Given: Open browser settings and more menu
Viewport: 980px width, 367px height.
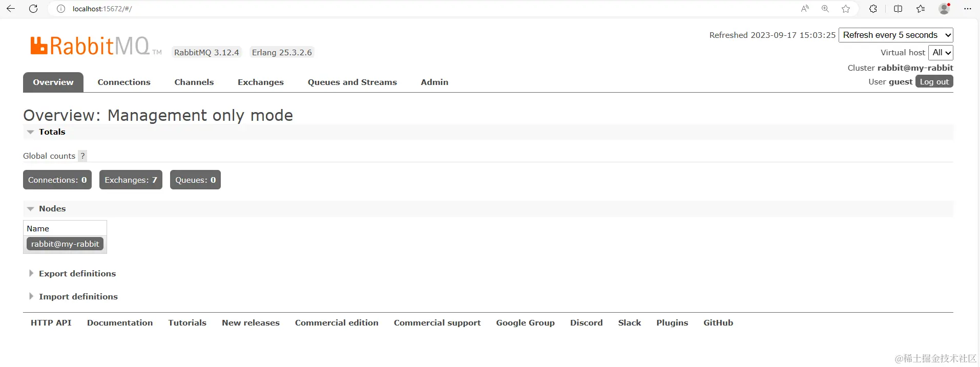Looking at the screenshot, I should tap(968, 9).
